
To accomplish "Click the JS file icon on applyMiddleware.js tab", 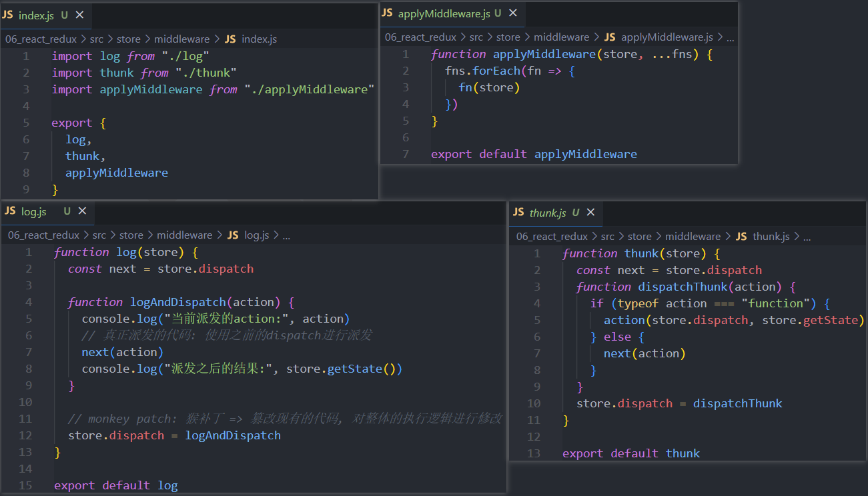I will 388,13.
